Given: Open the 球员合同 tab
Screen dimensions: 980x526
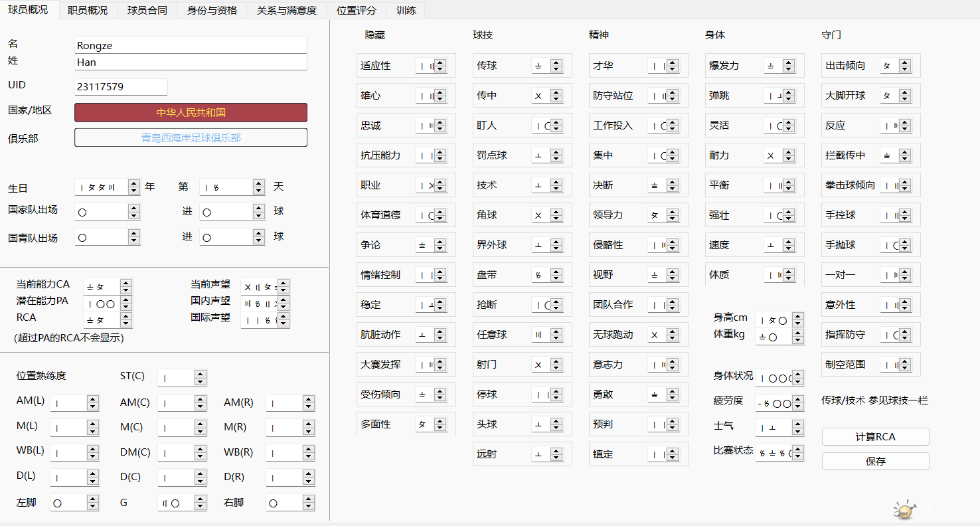Looking at the screenshot, I should point(147,10).
